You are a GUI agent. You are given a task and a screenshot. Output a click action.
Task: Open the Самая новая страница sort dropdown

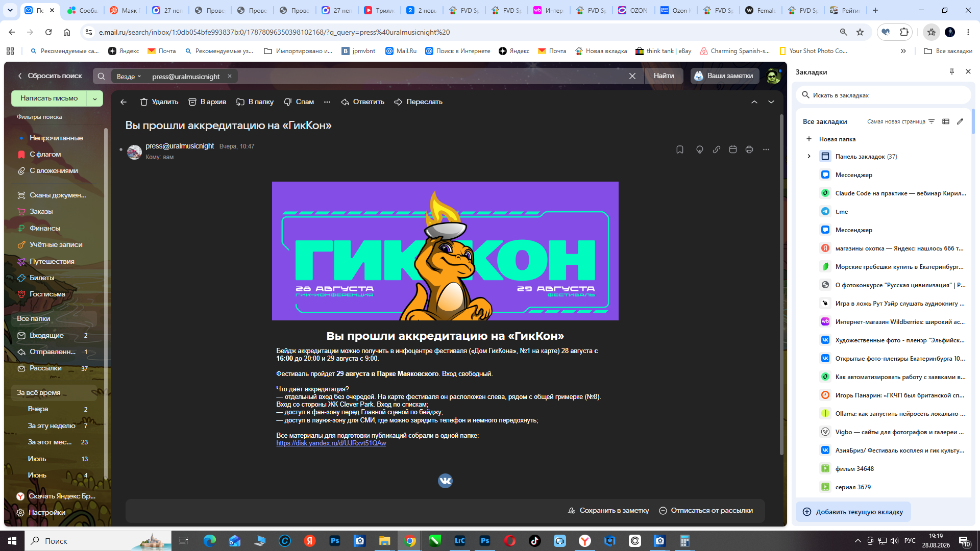click(901, 121)
